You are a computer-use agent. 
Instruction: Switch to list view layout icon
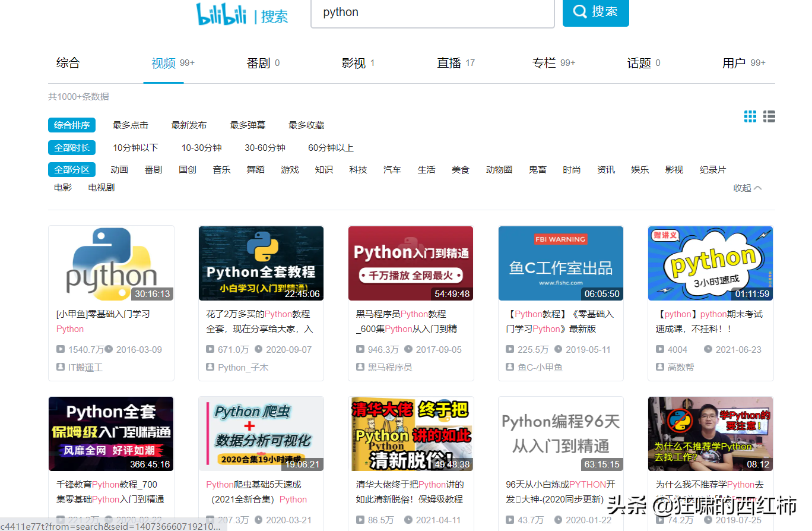[x=769, y=116]
